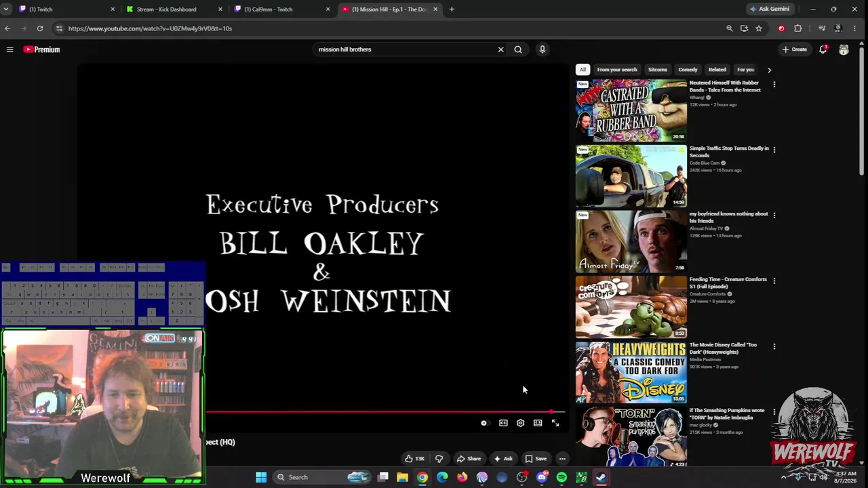This screenshot has width=868, height=488.
Task: Open options for Smashing Pumpkins Torn video
Action: [774, 412]
